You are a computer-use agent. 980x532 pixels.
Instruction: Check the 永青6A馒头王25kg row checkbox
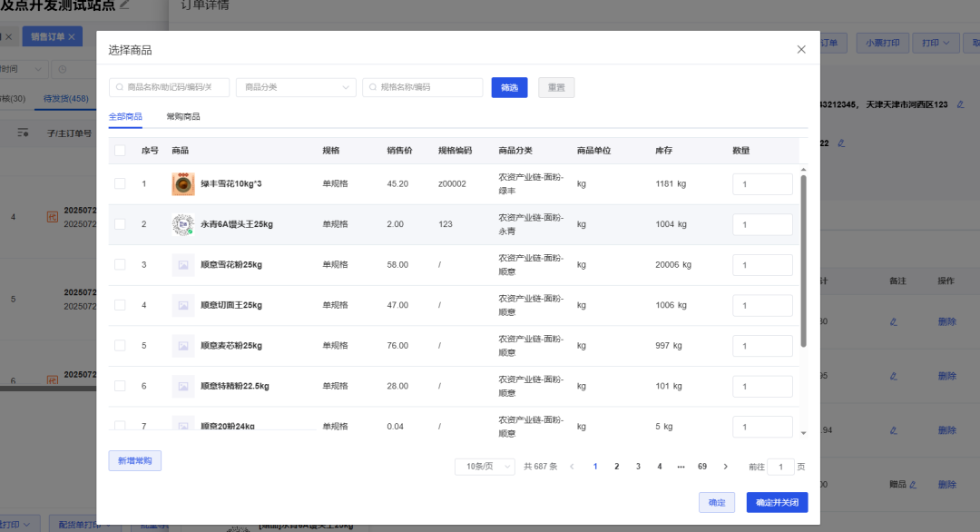[120, 224]
